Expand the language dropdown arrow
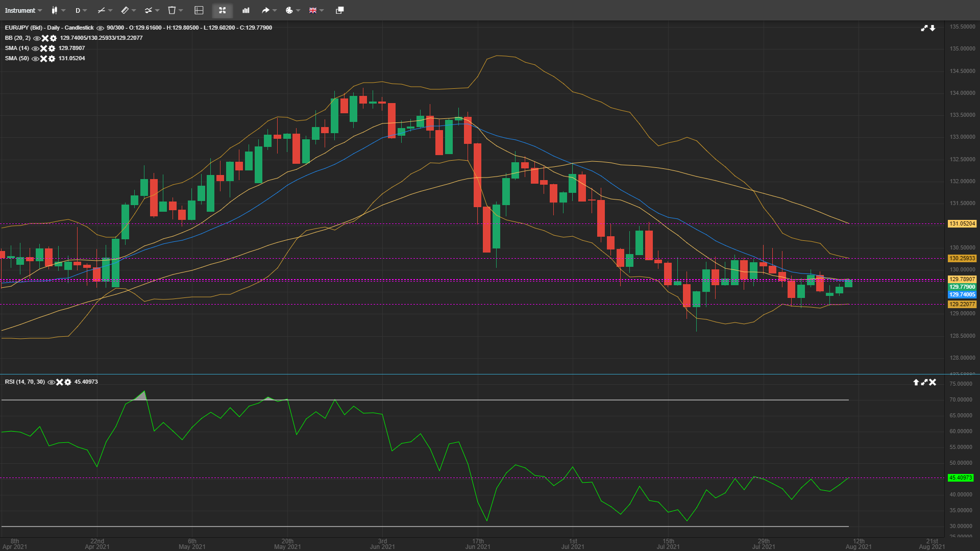Image resolution: width=980 pixels, height=551 pixels. (322, 10)
